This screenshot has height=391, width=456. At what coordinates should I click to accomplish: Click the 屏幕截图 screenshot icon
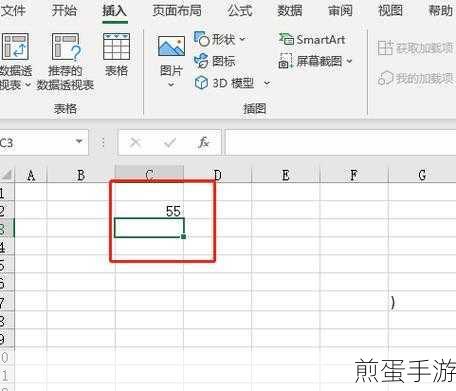coord(285,61)
